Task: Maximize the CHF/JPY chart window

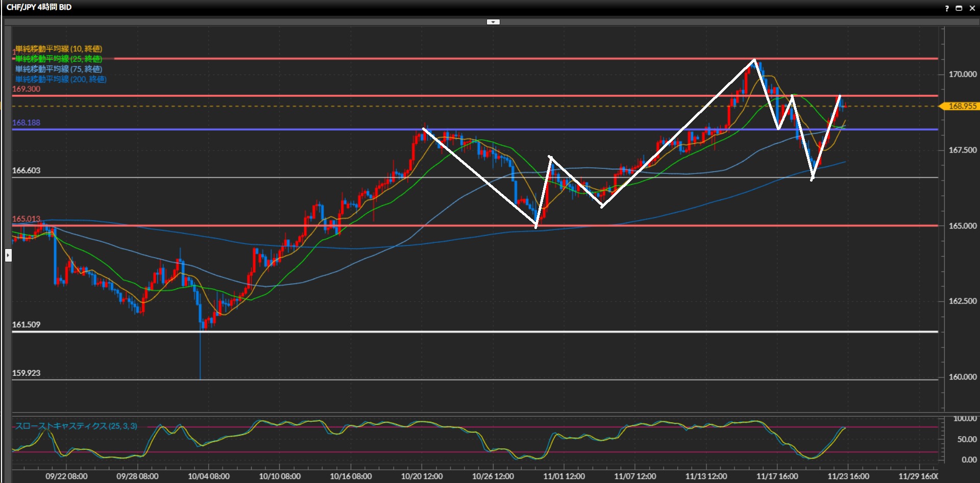Action: (959, 8)
